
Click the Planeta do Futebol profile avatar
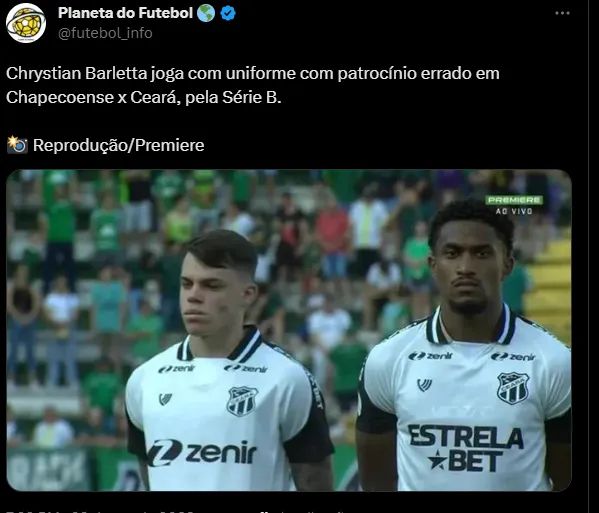pyautogui.click(x=26, y=23)
